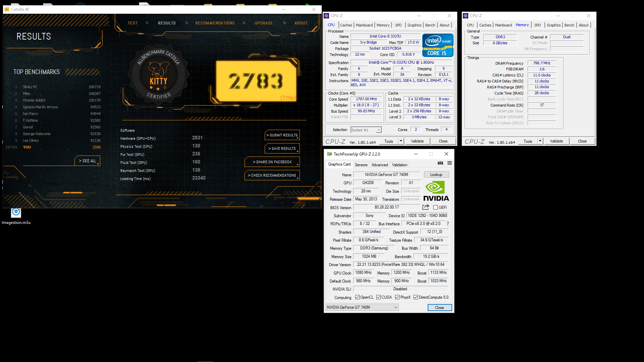The width and height of the screenshot is (644, 362).
Task: Click the GPU-Z title bar app icon
Action: 329,154
